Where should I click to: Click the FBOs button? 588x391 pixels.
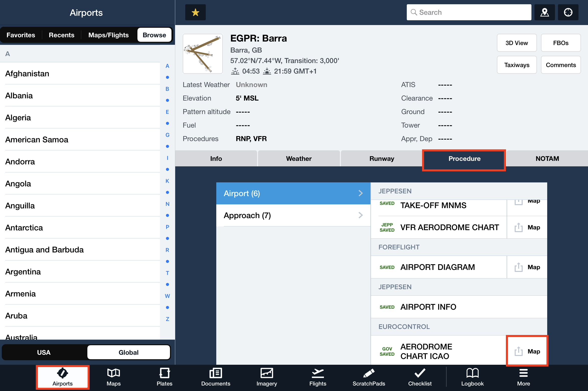(x=561, y=43)
